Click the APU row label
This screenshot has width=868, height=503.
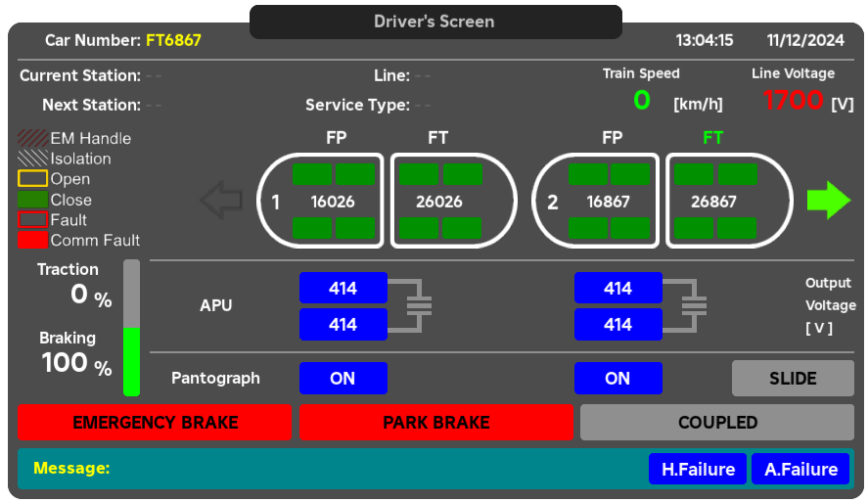pyautogui.click(x=216, y=305)
